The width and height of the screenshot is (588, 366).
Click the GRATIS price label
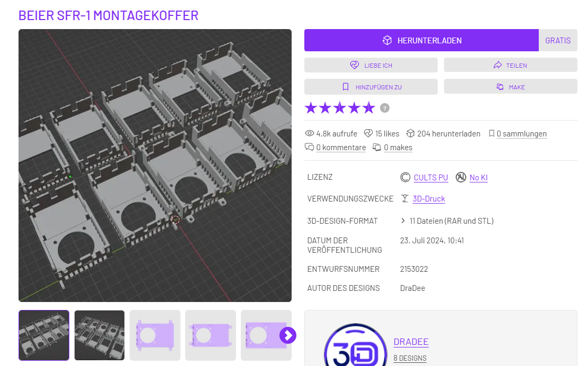coord(558,40)
